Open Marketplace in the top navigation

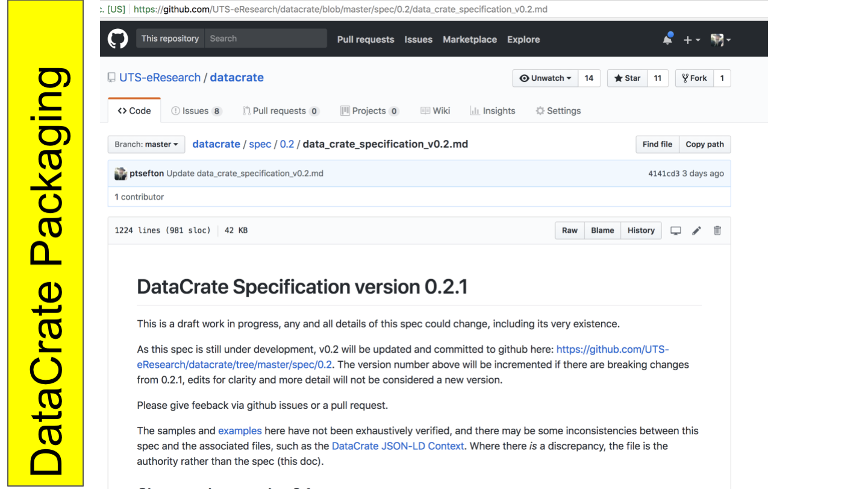[x=470, y=40]
